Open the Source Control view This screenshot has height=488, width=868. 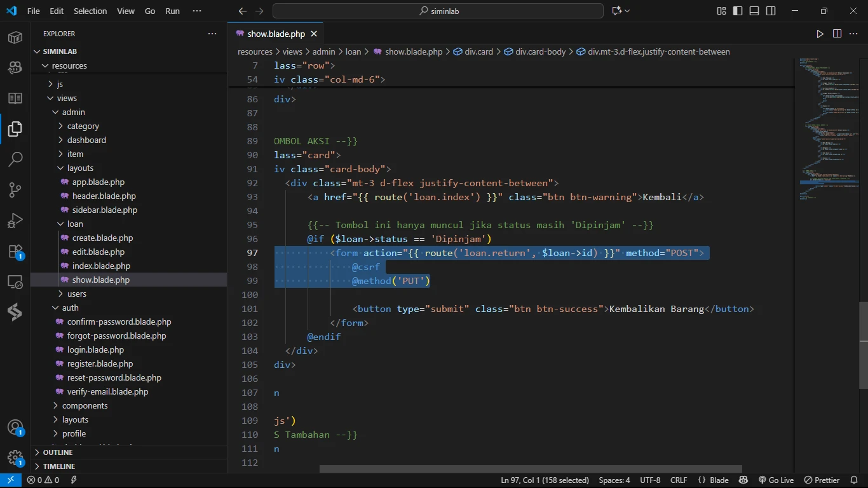tap(15, 189)
